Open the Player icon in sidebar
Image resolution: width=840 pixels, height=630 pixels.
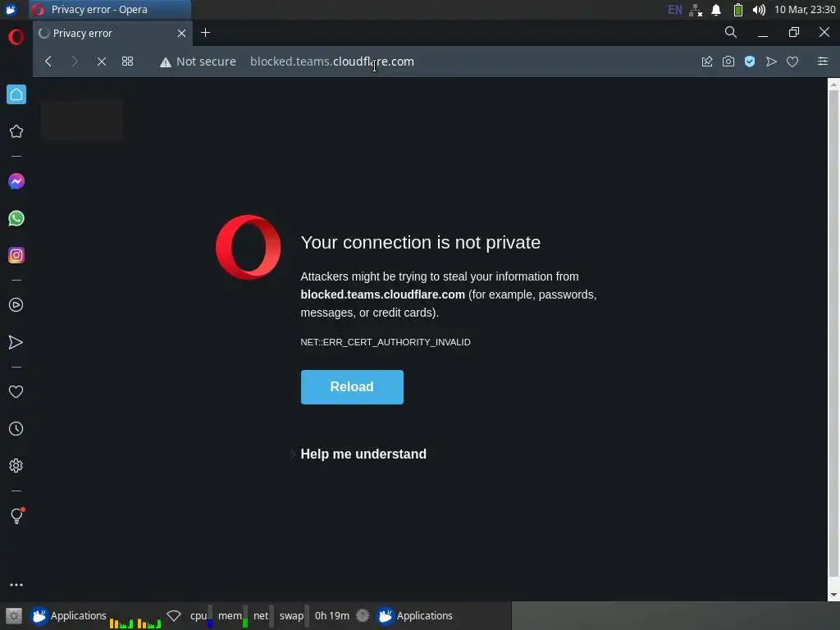click(16, 305)
